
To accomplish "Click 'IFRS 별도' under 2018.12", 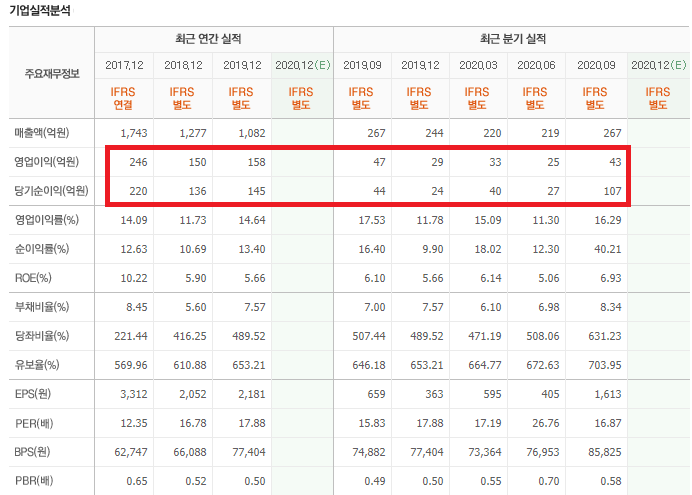I will pos(182,98).
